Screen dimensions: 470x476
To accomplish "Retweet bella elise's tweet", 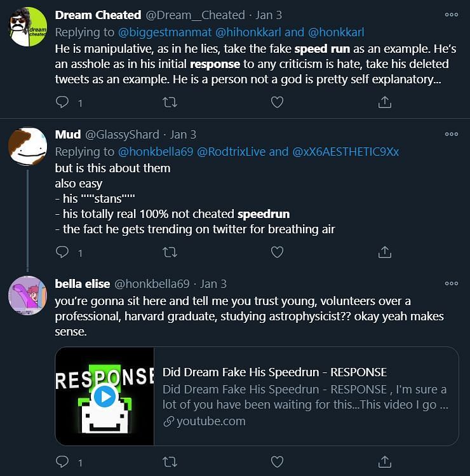I will click(x=170, y=462).
